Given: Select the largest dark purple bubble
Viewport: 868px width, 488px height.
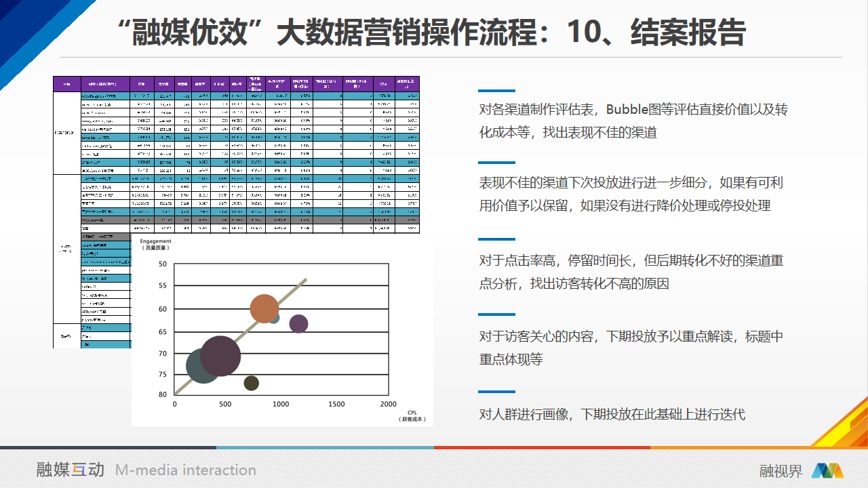Looking at the screenshot, I should pos(220,355).
